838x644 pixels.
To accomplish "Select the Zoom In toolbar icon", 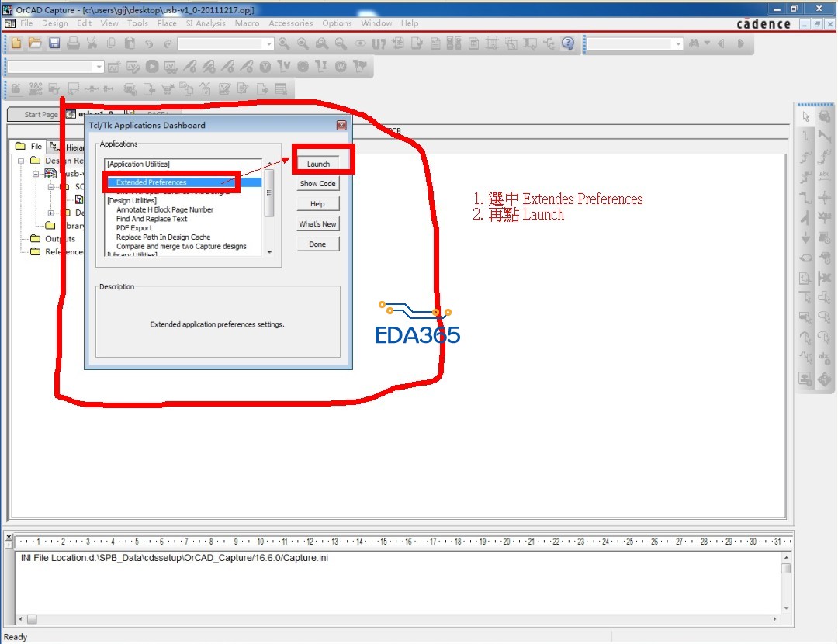I will tap(285, 43).
